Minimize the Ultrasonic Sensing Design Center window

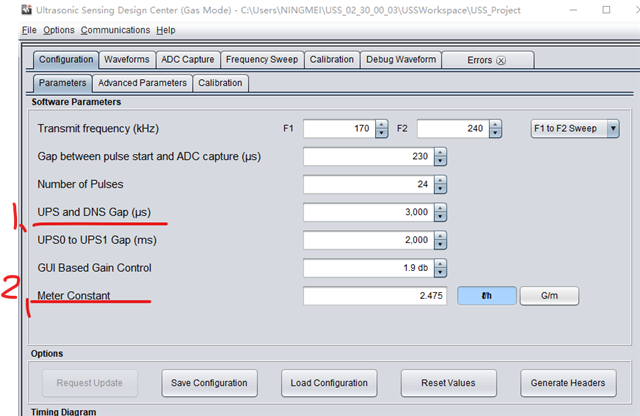click(573, 10)
